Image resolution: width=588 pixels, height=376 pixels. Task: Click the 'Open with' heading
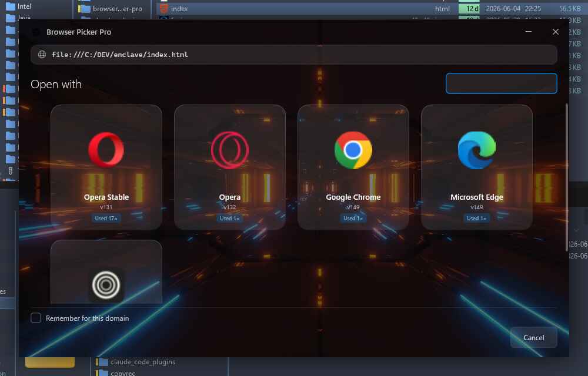(56, 84)
